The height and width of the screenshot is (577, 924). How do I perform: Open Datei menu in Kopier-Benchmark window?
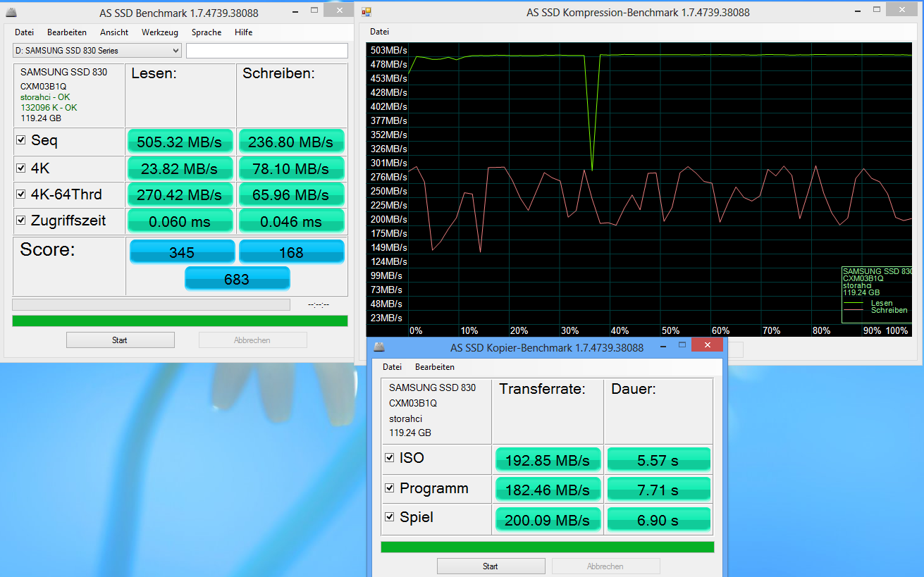point(392,367)
